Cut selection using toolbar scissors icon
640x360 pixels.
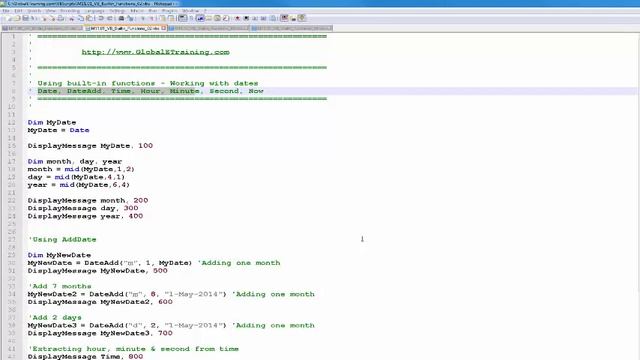pos(71,18)
